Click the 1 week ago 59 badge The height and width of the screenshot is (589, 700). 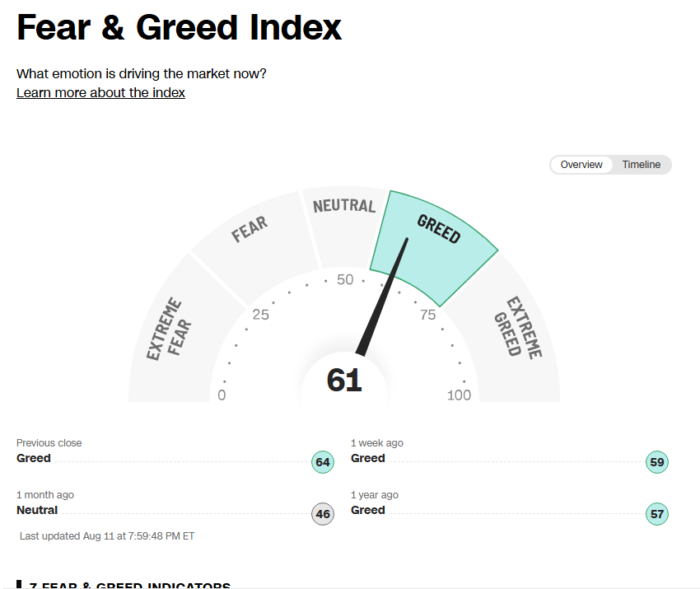pyautogui.click(x=656, y=462)
